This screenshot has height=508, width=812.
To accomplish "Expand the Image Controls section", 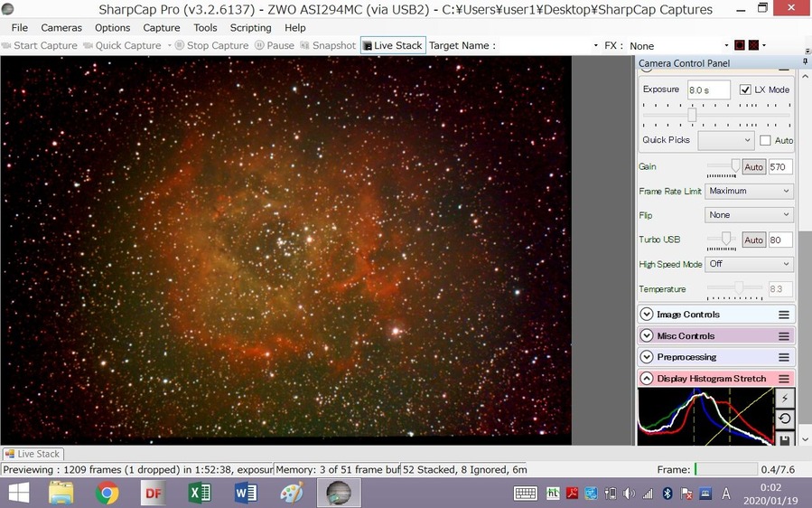I will click(x=647, y=315).
